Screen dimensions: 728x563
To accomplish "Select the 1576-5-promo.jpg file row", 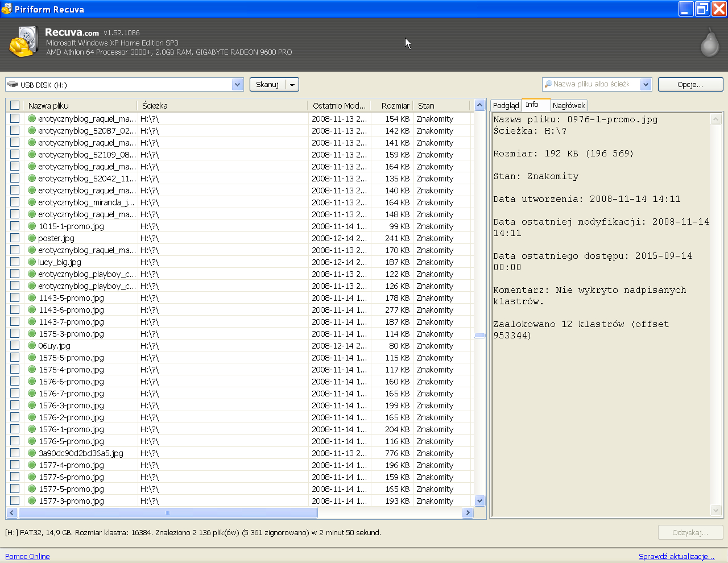I will [239, 441].
